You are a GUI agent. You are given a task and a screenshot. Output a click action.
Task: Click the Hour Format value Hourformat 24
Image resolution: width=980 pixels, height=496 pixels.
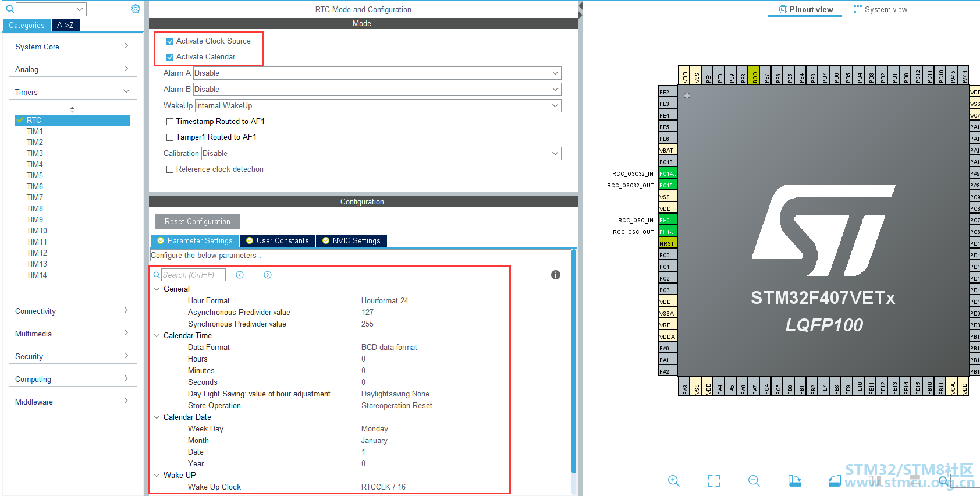(x=385, y=300)
